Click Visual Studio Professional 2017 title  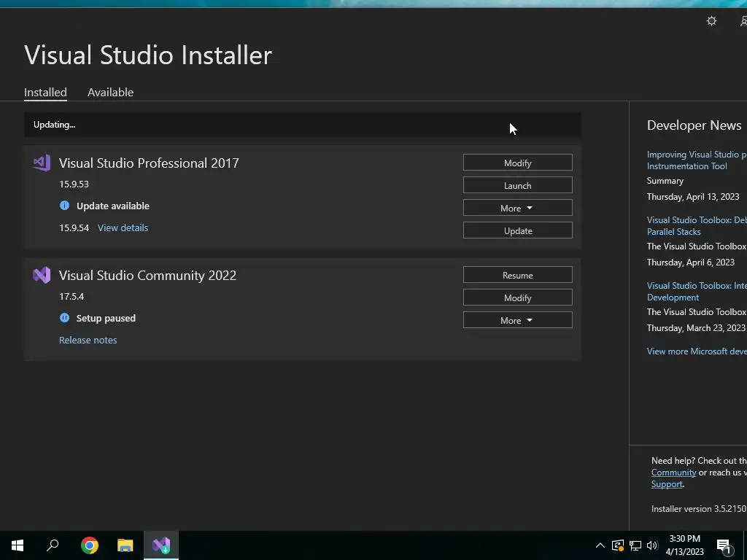pyautogui.click(x=149, y=163)
